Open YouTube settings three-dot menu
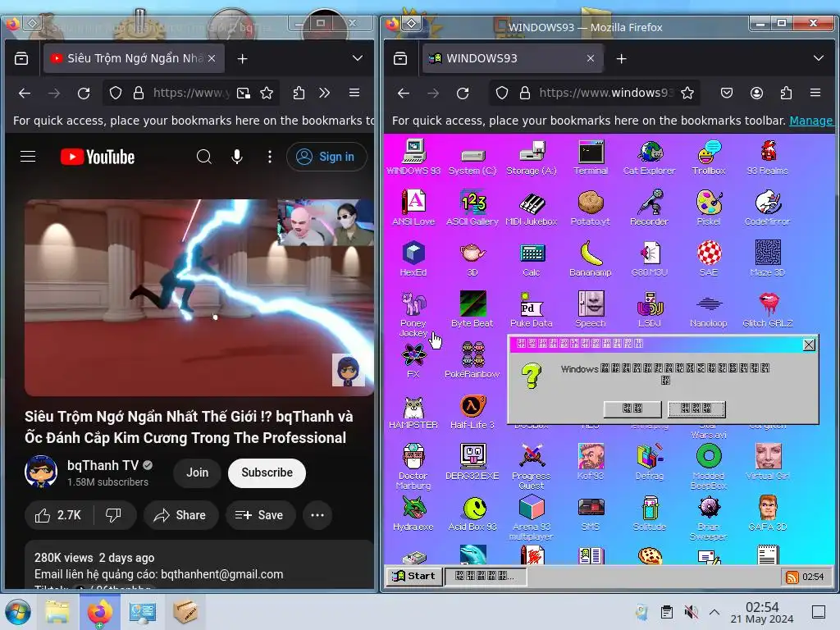Screen dimensions: 840x630 269,157
